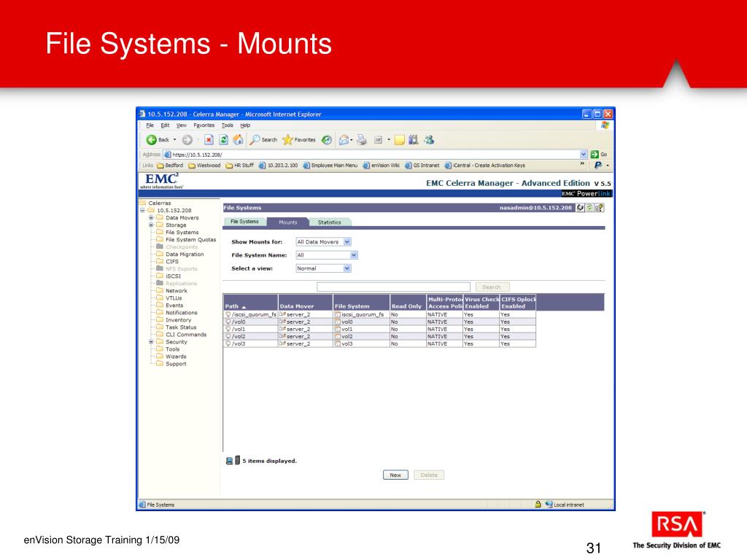Open the View menu
This screenshot has width=747, height=560.
tap(181, 125)
